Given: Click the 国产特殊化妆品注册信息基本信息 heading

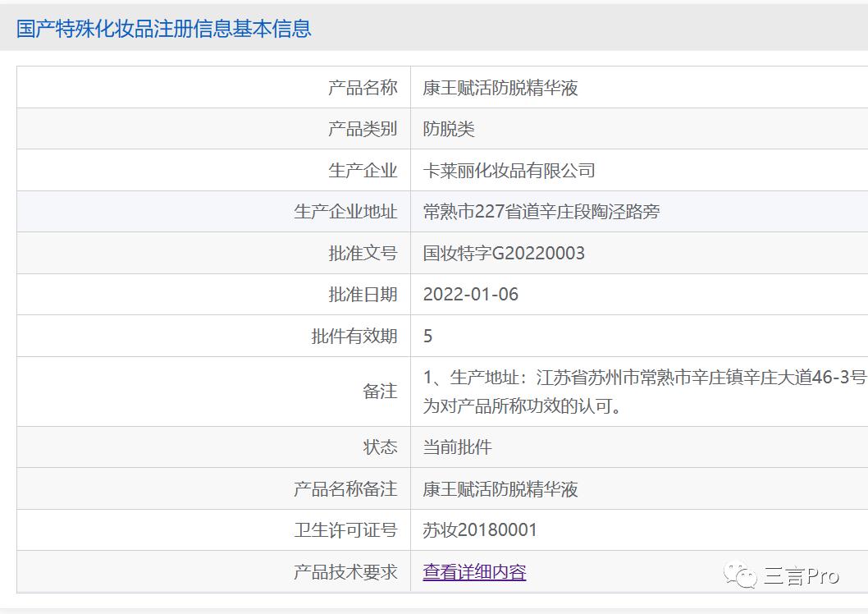Looking at the screenshot, I should pos(164,29).
